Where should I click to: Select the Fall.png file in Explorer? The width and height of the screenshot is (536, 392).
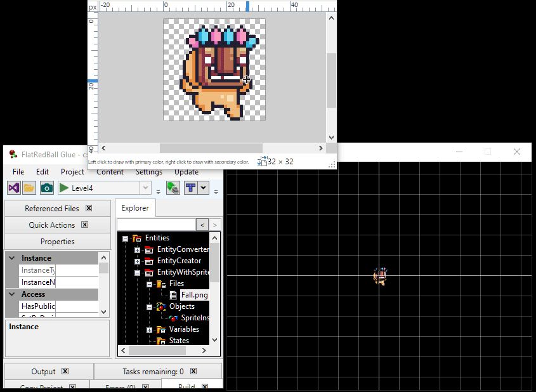point(193,295)
